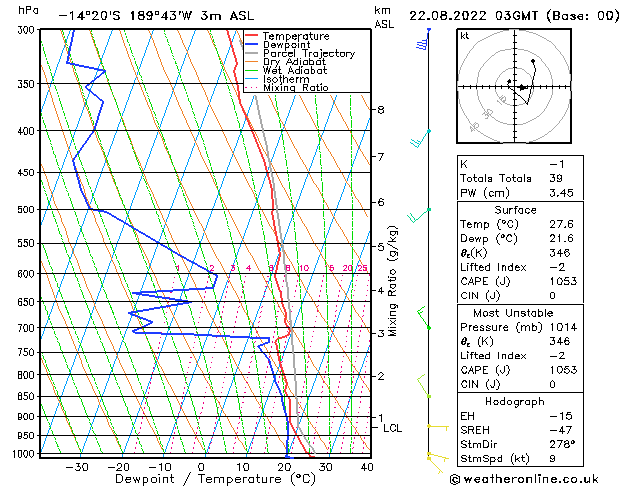Click the Wet Adiabat legend entry
The image size is (629, 486).
click(286, 70)
